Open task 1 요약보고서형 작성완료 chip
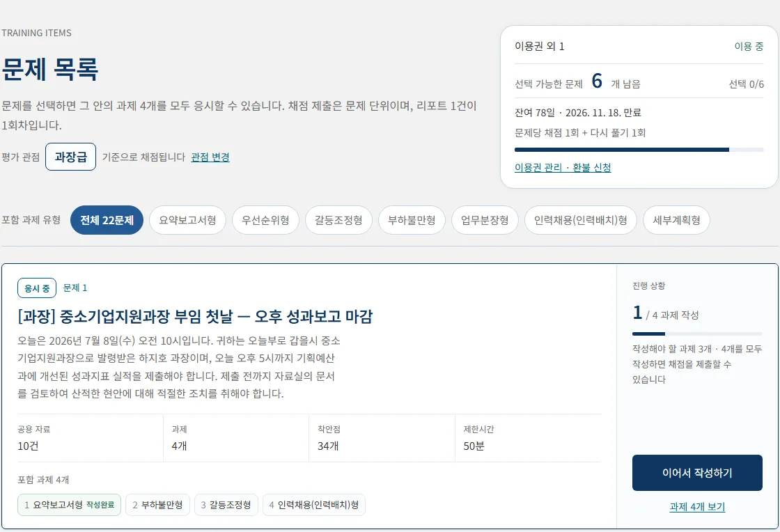 69,505
